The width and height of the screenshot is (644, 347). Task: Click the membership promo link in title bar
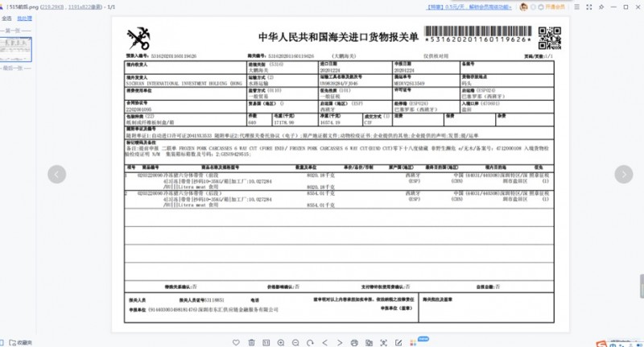pyautogui.click(x=469, y=7)
